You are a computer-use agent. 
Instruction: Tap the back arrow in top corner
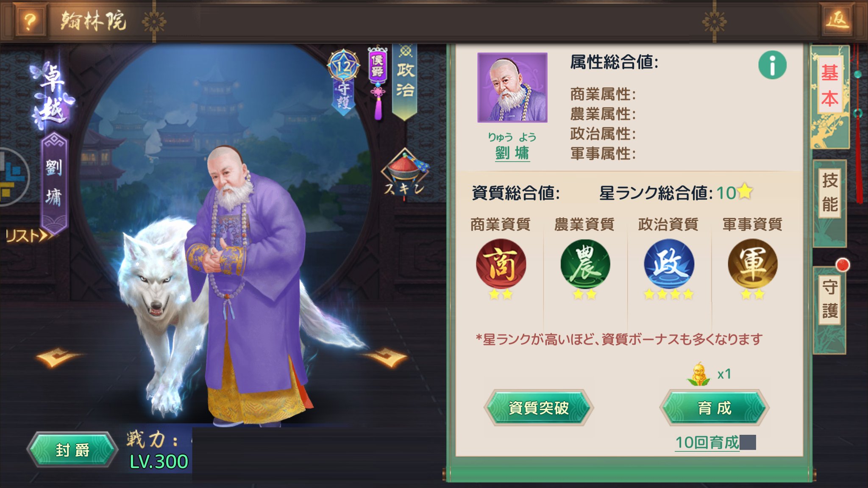tap(838, 20)
